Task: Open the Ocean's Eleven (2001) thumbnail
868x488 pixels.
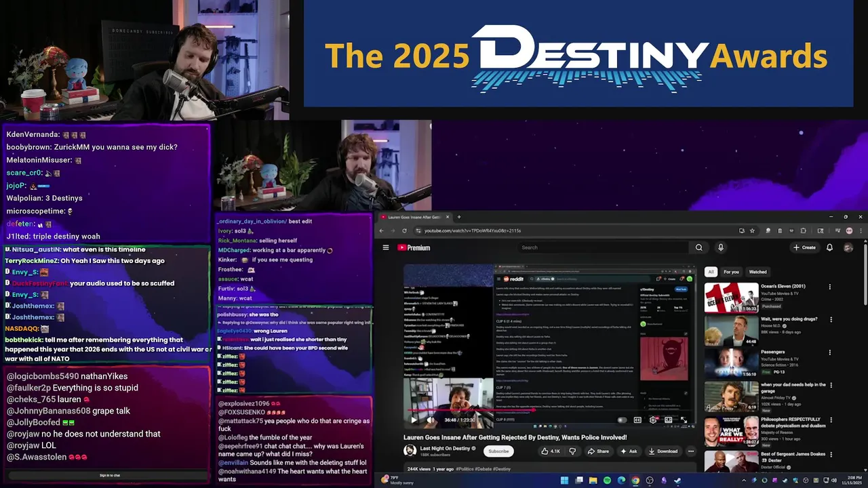Action: (x=731, y=297)
